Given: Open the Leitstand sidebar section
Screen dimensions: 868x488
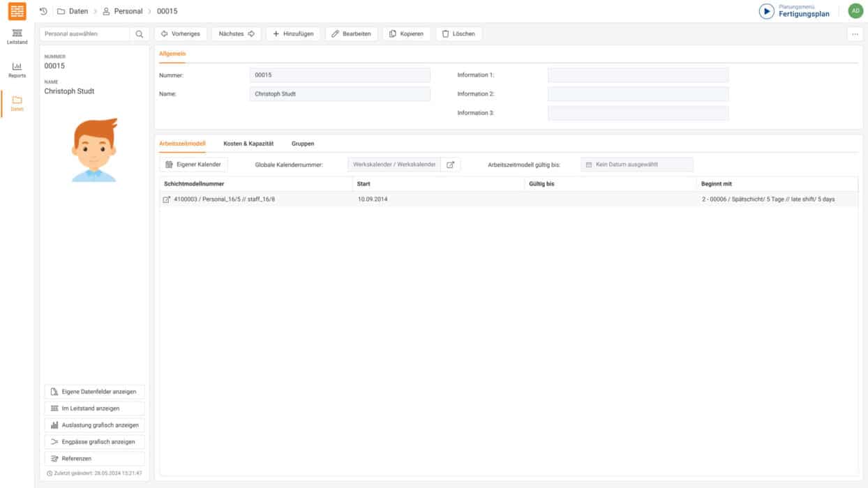Looking at the screenshot, I should pyautogui.click(x=17, y=37).
